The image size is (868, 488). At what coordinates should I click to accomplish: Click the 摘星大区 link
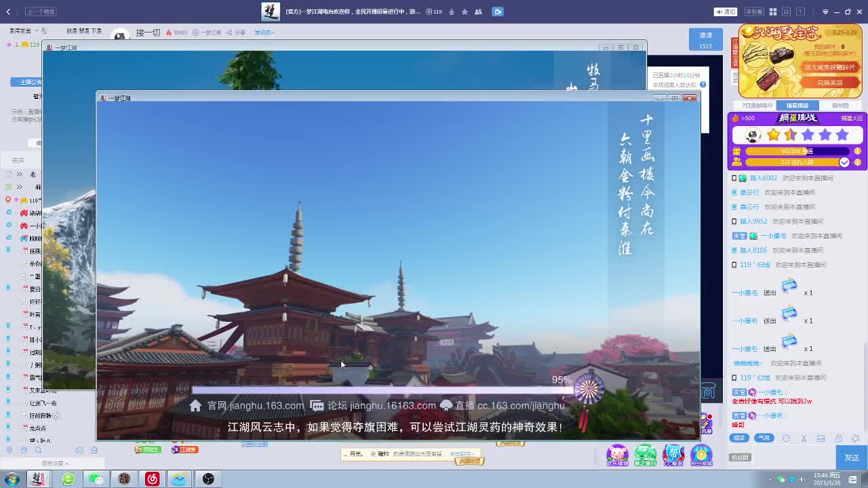coord(852,119)
